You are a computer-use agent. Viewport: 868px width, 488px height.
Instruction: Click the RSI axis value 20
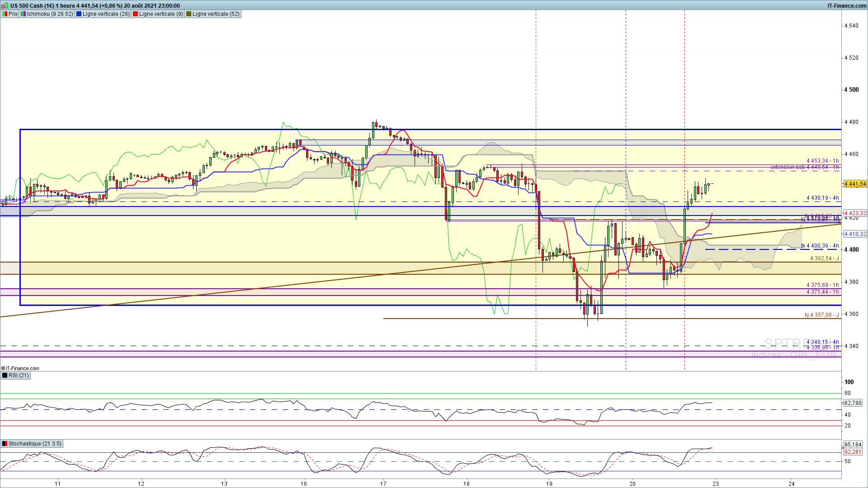click(848, 426)
